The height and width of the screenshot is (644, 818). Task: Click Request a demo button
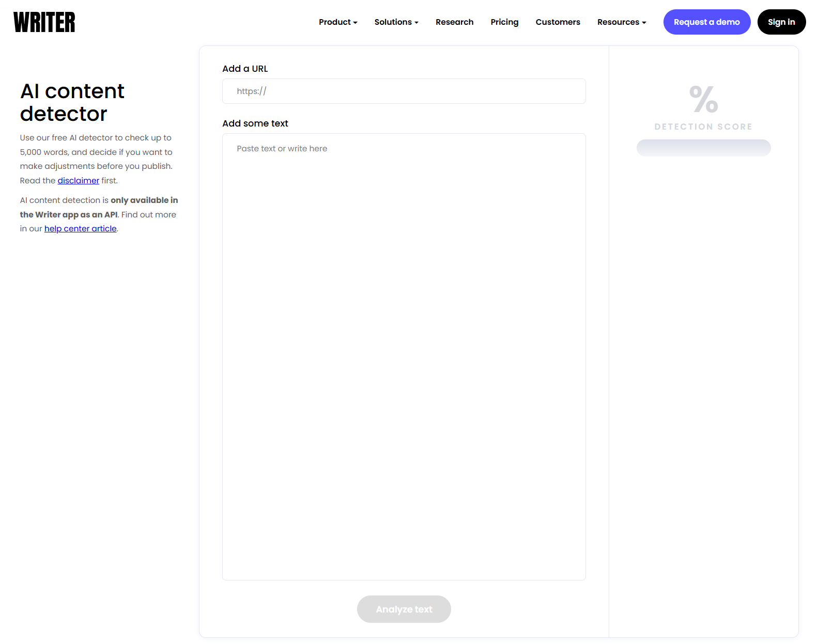click(x=706, y=22)
